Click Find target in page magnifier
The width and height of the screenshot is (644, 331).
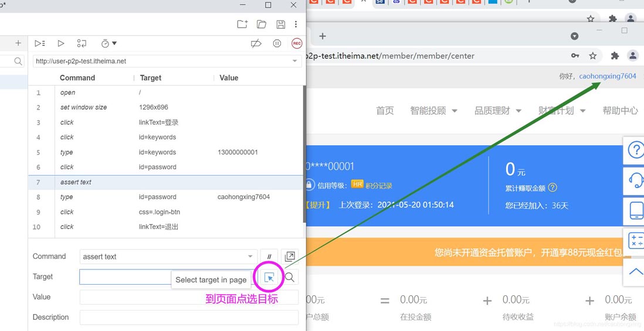290,277
